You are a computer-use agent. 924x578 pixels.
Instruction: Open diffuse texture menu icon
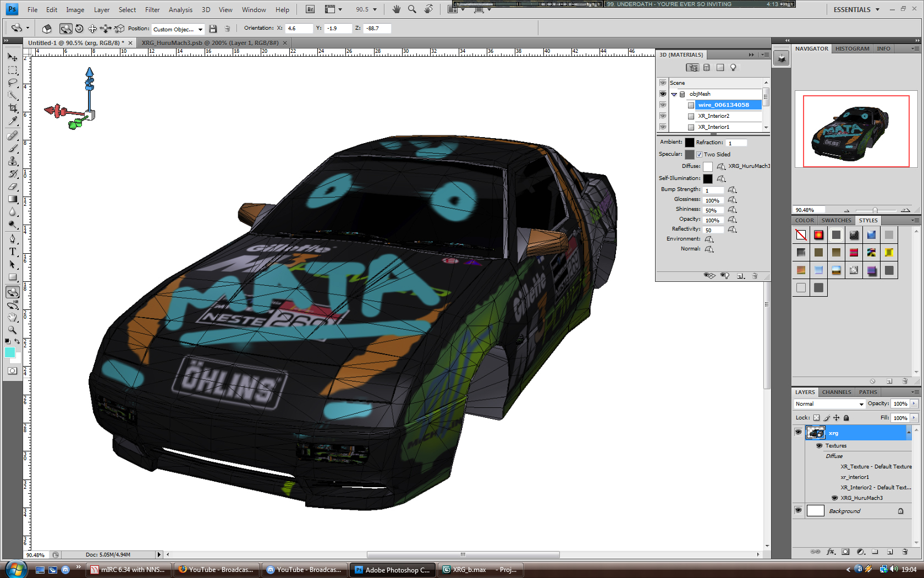[721, 166]
